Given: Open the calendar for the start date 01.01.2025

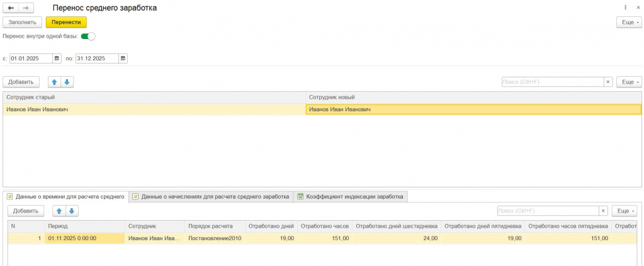Looking at the screenshot, I should click(x=57, y=58).
